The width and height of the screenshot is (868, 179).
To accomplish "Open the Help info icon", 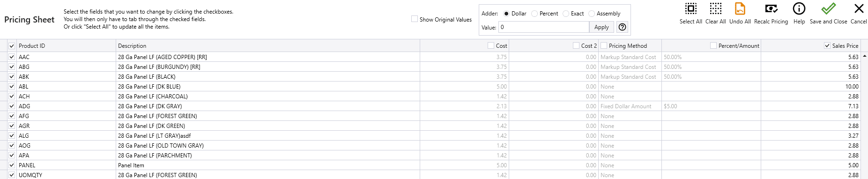I will [x=799, y=8].
